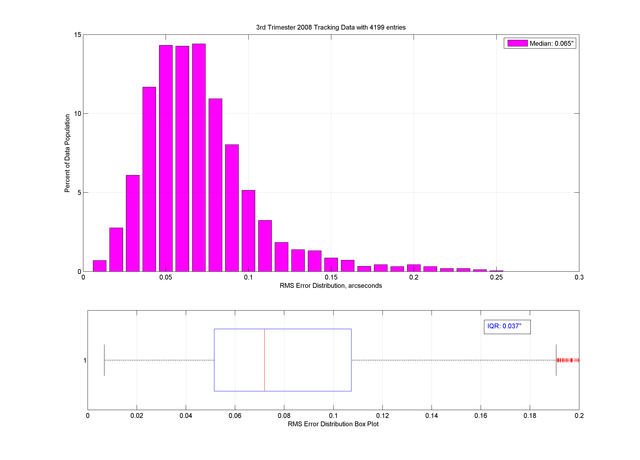Select the 0.02 tick label on box plot axis

tap(137, 413)
